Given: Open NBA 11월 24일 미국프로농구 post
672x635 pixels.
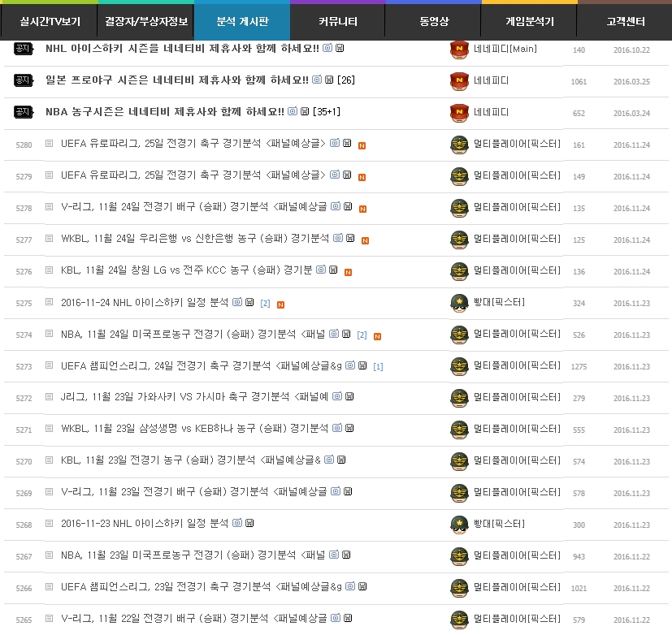Looking at the screenshot, I should [193, 335].
